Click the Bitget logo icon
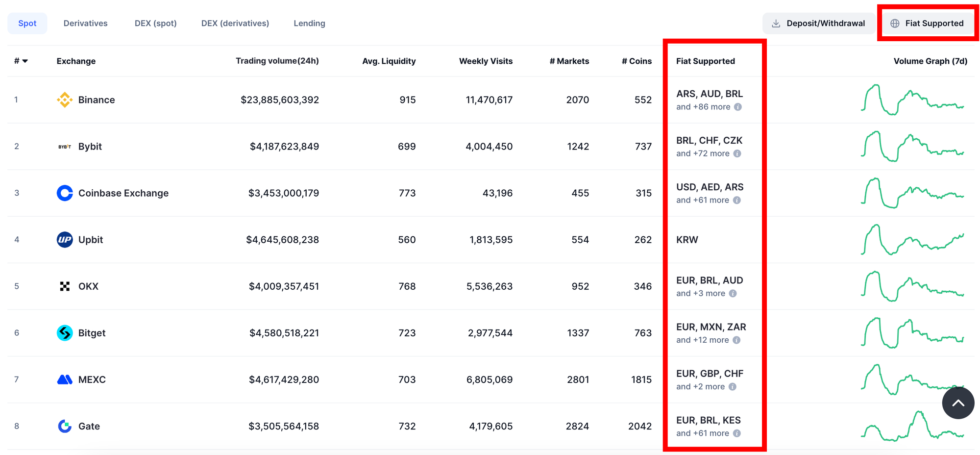 tap(65, 333)
